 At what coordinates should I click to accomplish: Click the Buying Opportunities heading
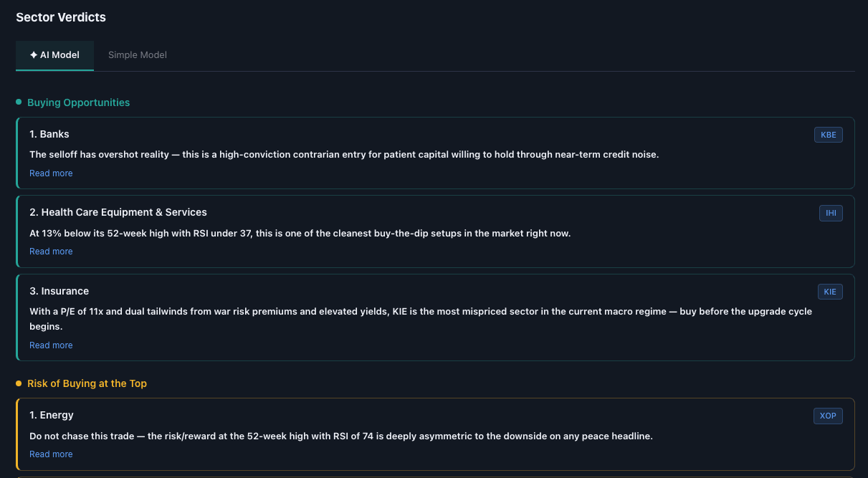(x=78, y=102)
